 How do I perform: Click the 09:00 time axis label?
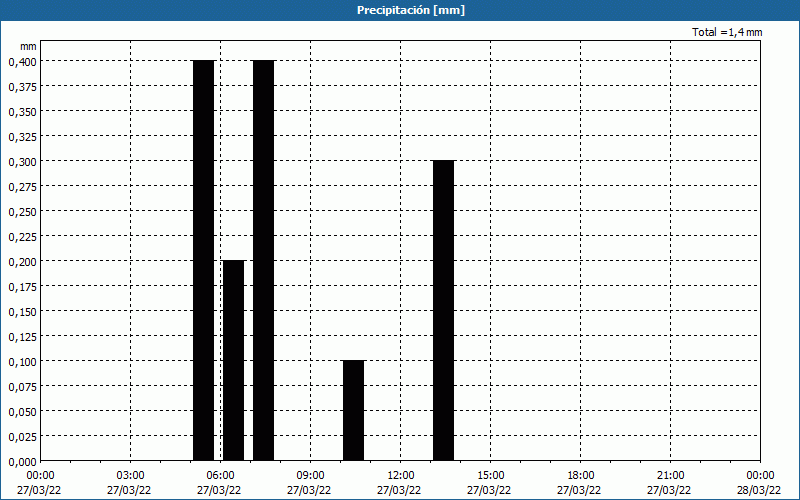pyautogui.click(x=310, y=476)
